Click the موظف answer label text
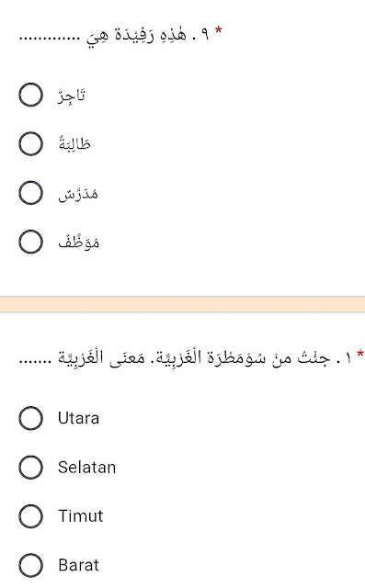 coord(79,242)
